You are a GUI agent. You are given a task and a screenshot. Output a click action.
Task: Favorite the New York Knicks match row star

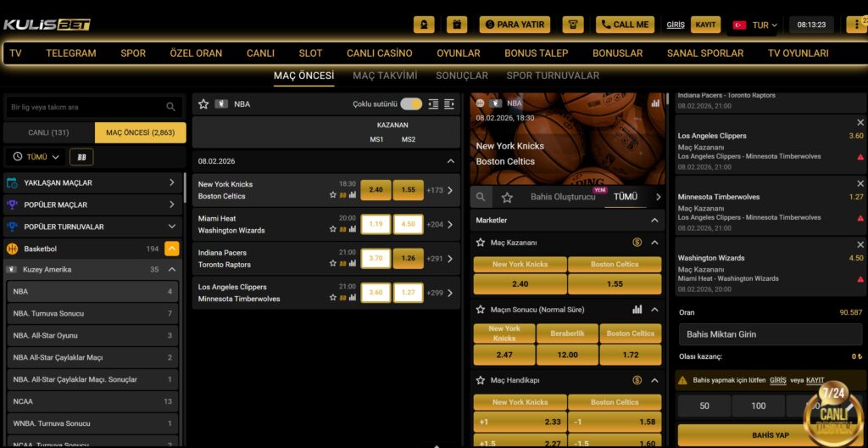(333, 195)
